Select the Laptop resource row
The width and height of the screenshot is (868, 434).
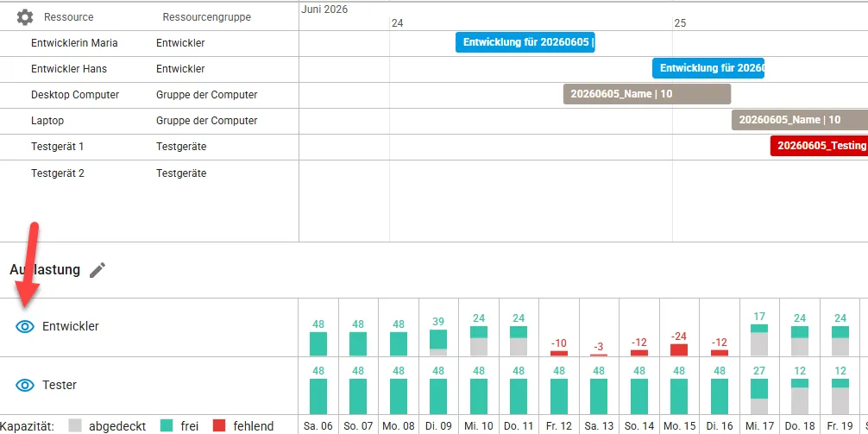tap(149, 121)
